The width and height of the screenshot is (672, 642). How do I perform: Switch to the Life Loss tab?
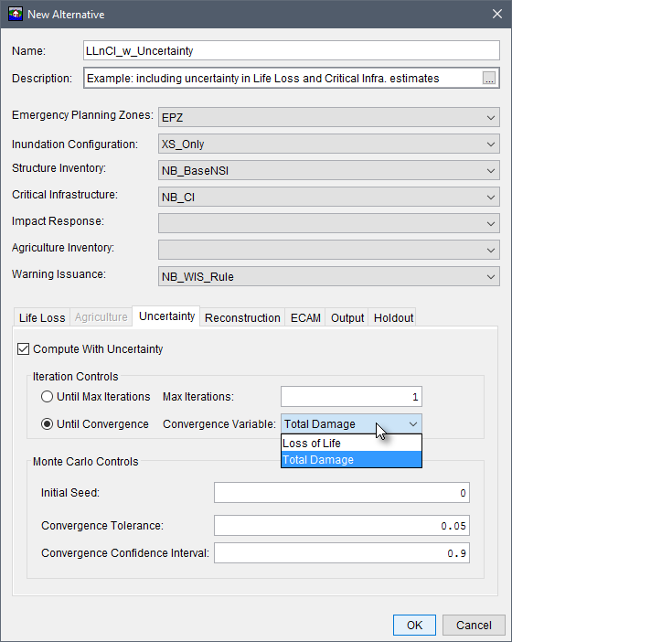point(42,318)
